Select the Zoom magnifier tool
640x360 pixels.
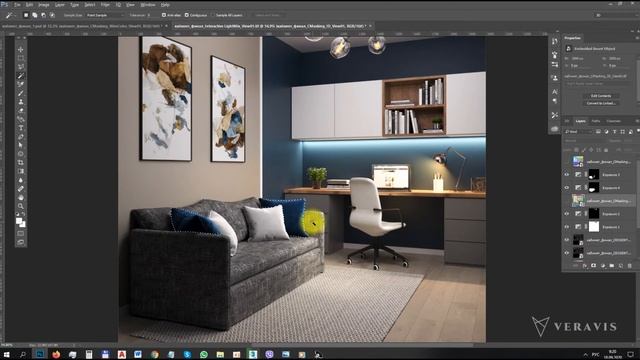(x=20, y=206)
